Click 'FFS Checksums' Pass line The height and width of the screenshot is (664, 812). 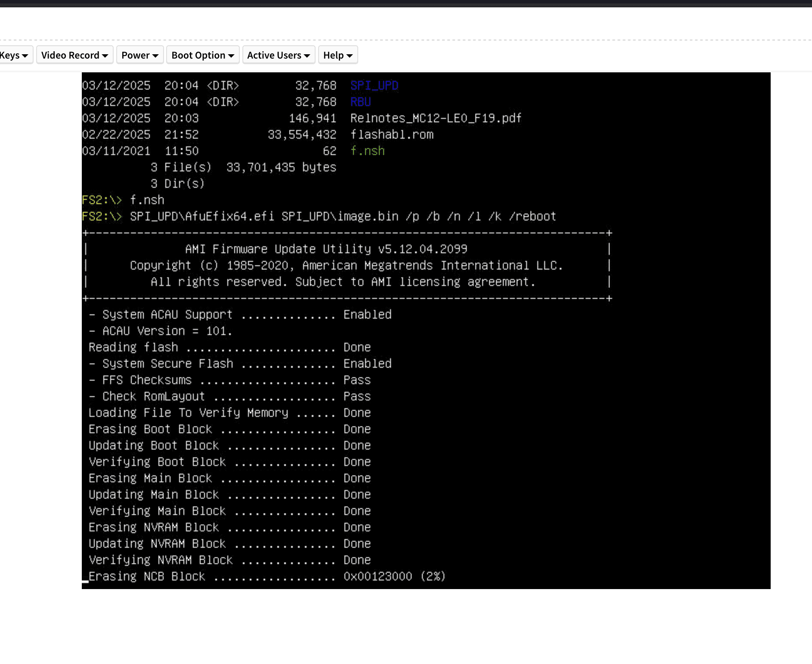(x=229, y=380)
